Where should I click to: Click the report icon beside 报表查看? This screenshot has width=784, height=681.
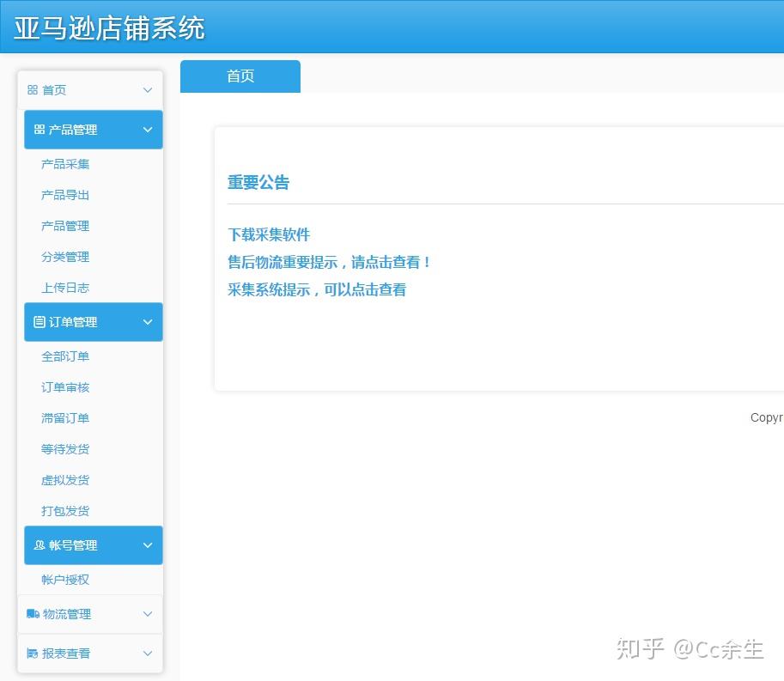pos(34,654)
